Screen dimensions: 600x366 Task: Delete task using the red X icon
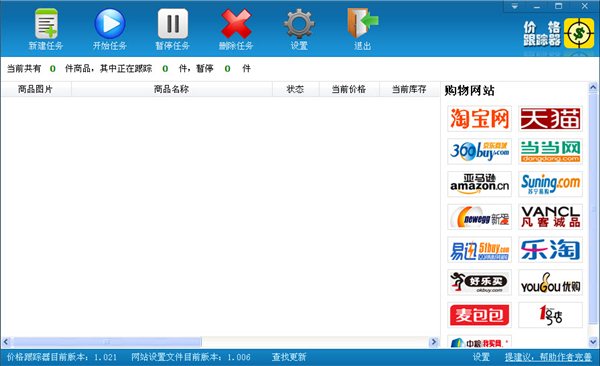[x=236, y=24]
